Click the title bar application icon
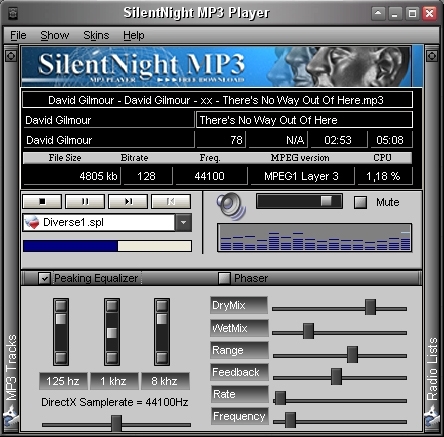 13,13
